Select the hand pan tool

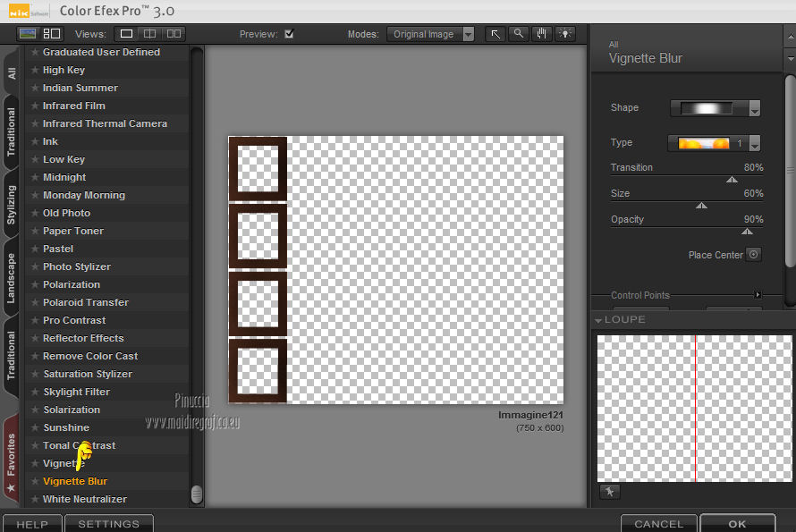541,34
